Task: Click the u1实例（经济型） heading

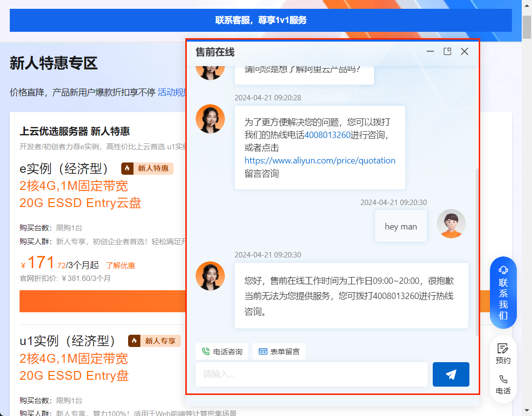Action: pos(67,341)
